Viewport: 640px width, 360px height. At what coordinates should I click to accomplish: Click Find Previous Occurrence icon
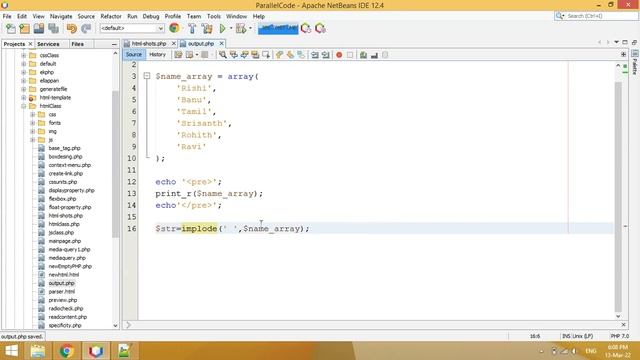pyautogui.click(x=233, y=55)
